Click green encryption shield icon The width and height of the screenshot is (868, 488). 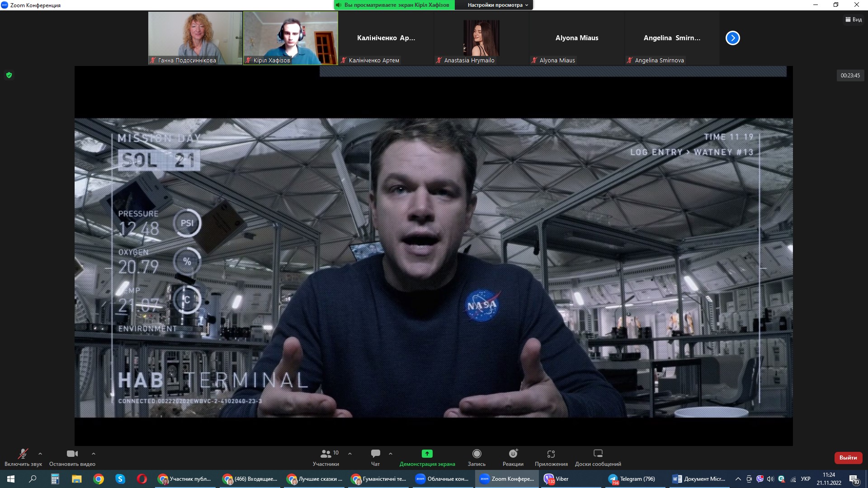(9, 75)
